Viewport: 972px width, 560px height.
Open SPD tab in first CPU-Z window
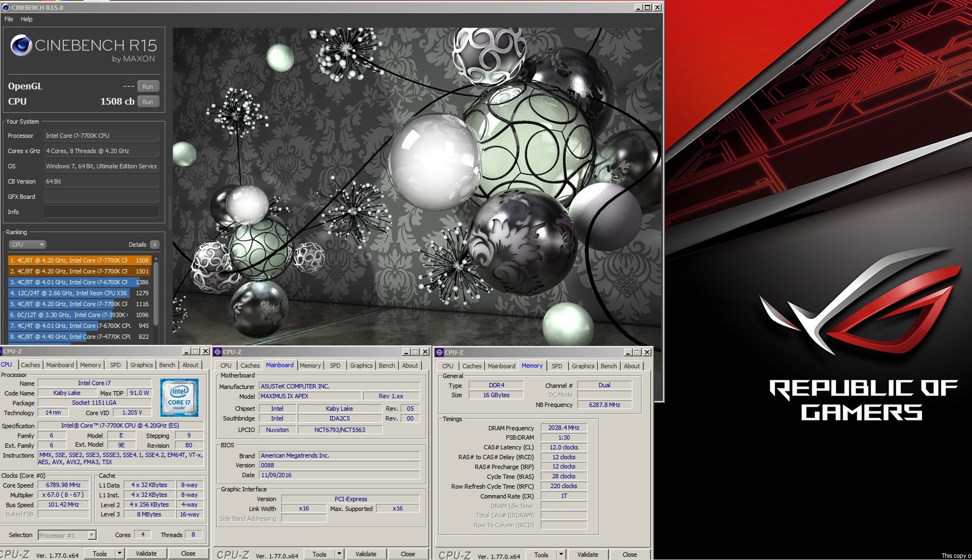pyautogui.click(x=116, y=365)
